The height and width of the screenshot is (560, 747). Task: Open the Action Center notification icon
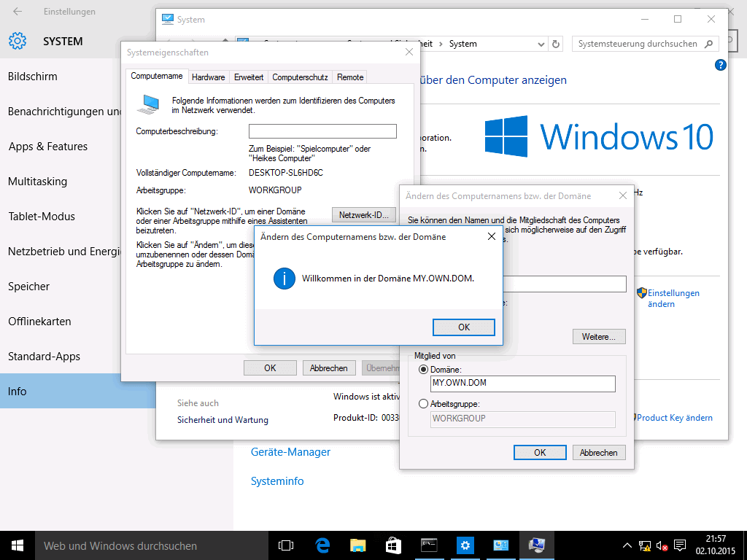680,545
